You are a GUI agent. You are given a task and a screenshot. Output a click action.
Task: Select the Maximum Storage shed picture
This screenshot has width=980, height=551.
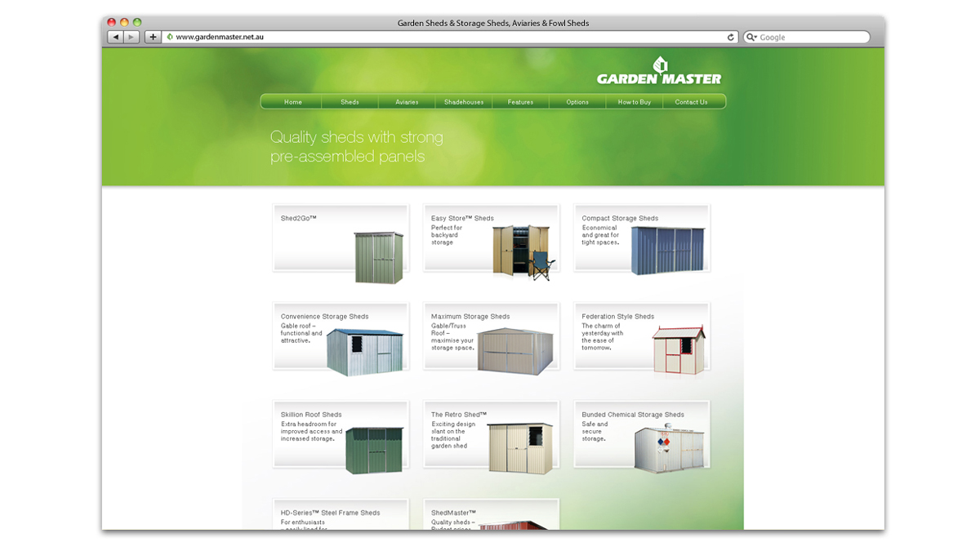(514, 351)
